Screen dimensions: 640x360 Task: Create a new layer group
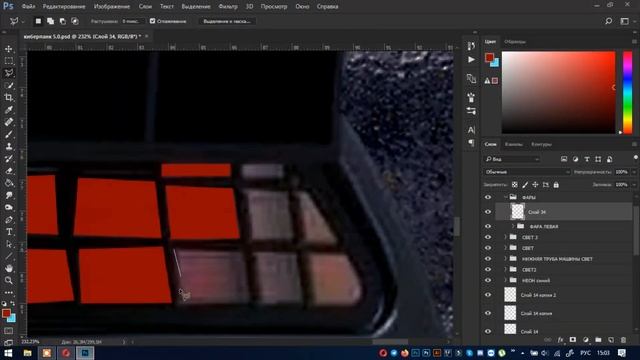click(598, 340)
